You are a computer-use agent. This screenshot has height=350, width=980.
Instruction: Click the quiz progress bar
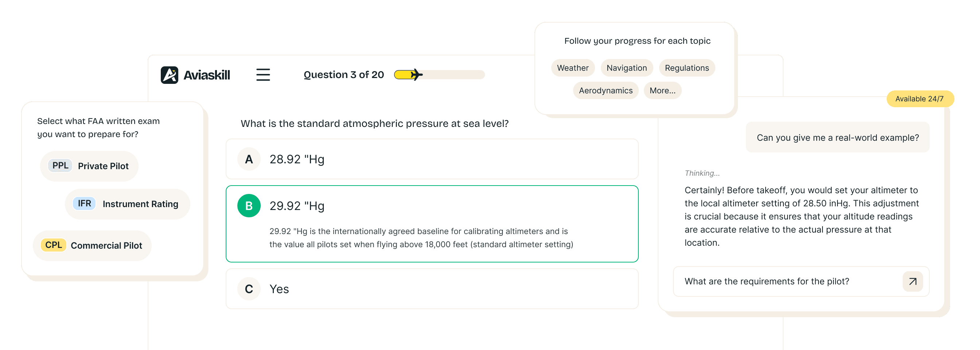click(439, 75)
